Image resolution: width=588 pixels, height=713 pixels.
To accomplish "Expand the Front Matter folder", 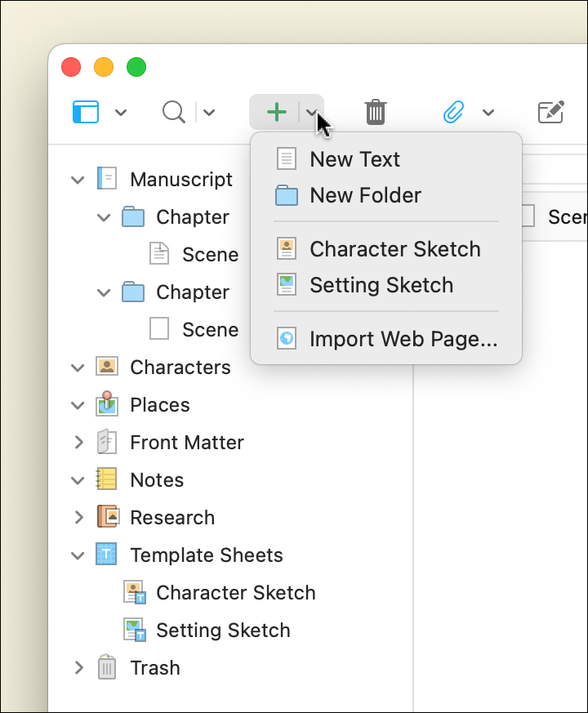I will pyautogui.click(x=78, y=443).
